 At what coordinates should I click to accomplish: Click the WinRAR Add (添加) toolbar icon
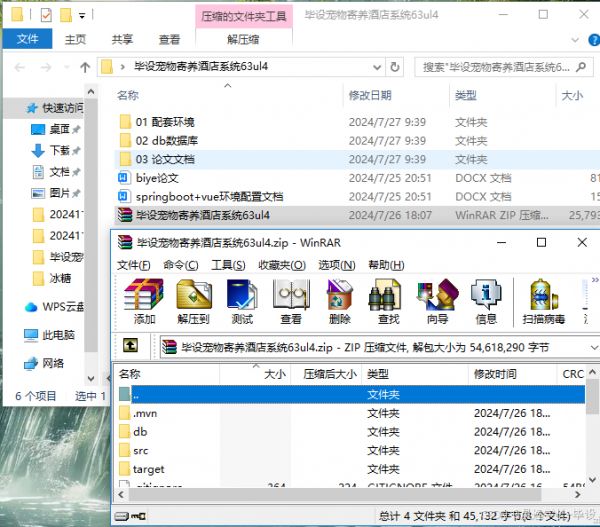pyautogui.click(x=143, y=301)
